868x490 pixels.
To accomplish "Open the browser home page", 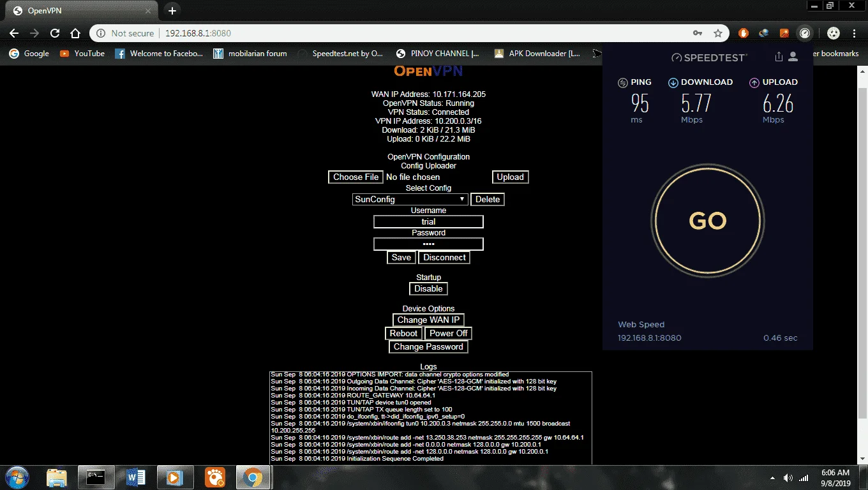I will click(x=75, y=33).
